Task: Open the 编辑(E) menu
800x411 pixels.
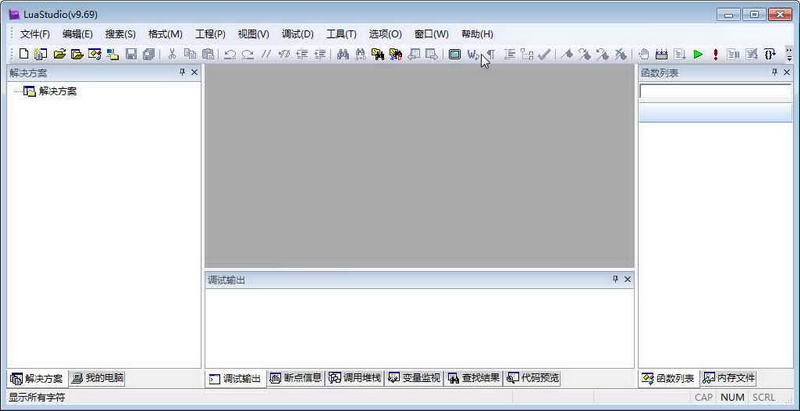Action: pos(78,34)
